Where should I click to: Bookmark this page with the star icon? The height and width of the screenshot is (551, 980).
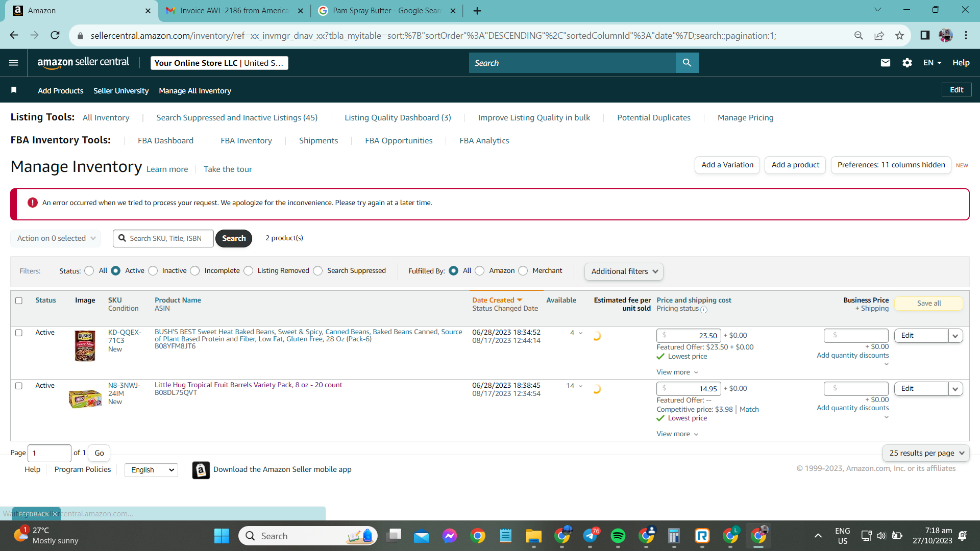(x=899, y=35)
